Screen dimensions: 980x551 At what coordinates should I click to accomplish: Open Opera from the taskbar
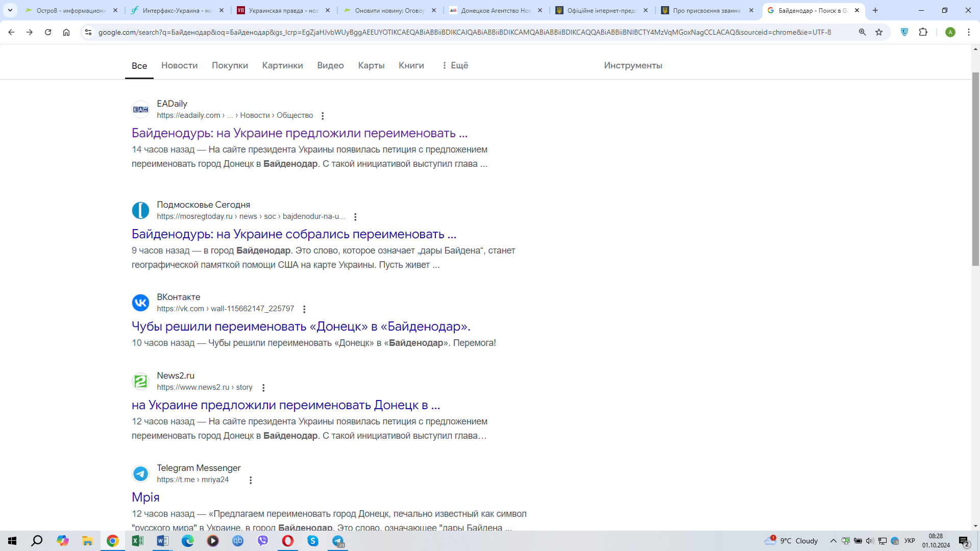tap(288, 541)
